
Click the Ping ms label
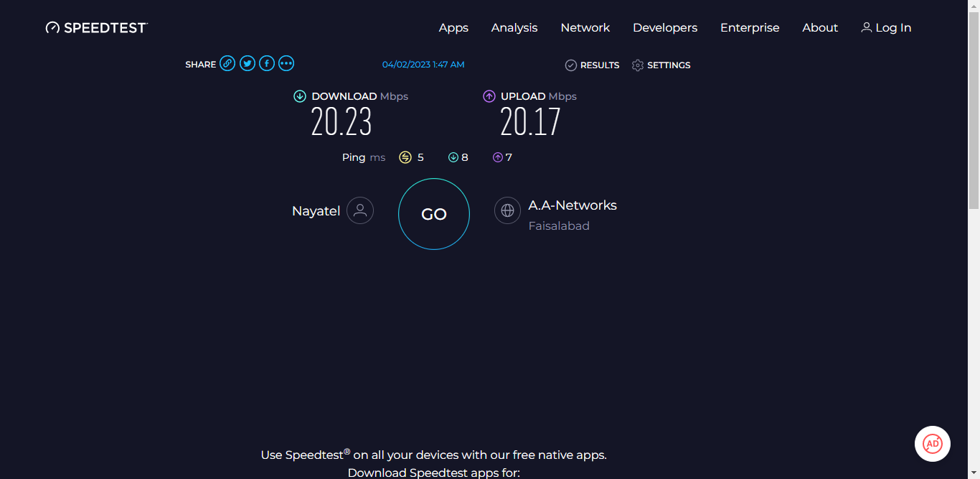364,157
